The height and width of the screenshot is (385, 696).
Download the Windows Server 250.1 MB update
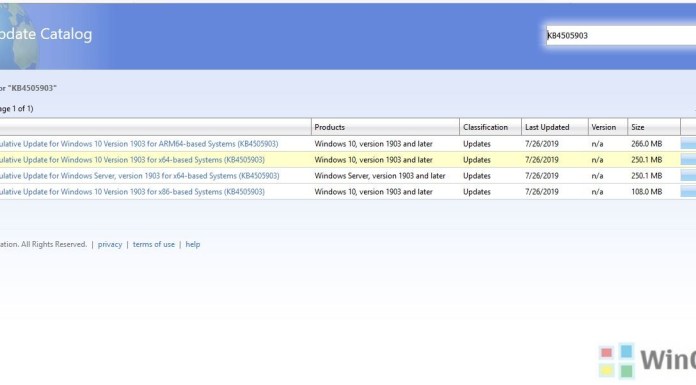tap(688, 176)
